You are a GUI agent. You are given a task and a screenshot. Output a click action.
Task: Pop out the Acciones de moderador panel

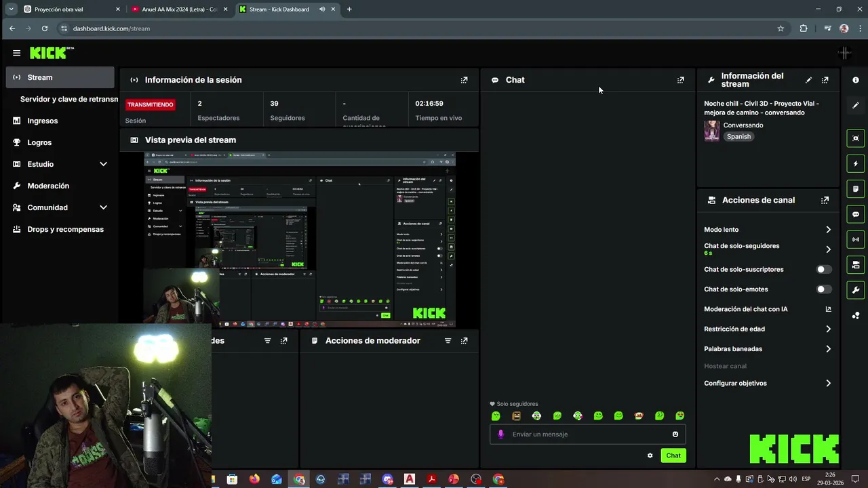[464, 341]
